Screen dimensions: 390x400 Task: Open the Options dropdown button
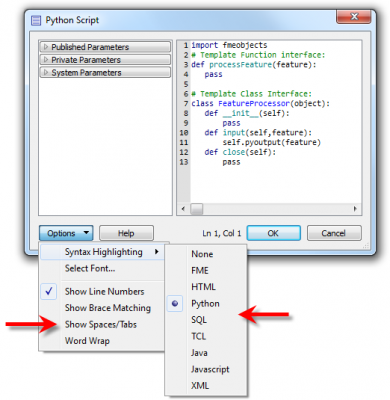point(66,233)
